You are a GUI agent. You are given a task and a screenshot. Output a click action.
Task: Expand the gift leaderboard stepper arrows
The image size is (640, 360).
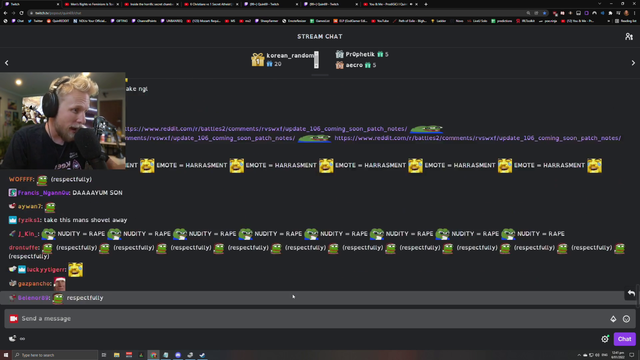click(x=316, y=60)
